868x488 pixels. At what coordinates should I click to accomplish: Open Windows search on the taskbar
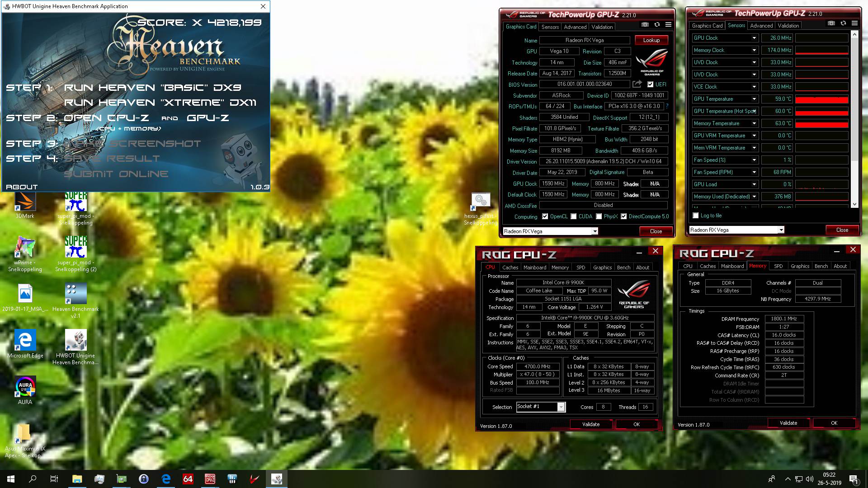click(x=33, y=479)
